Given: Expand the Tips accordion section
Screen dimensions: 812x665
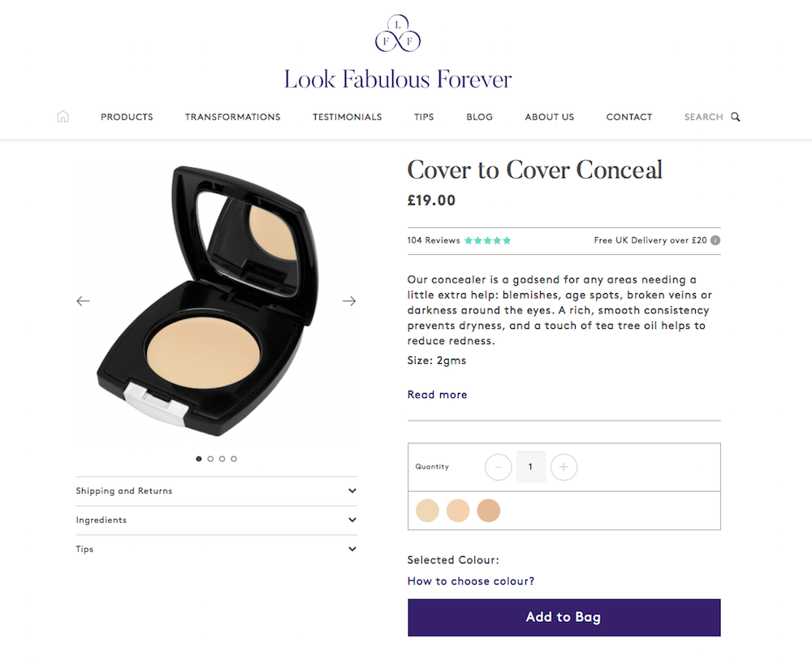Looking at the screenshot, I should (x=217, y=549).
